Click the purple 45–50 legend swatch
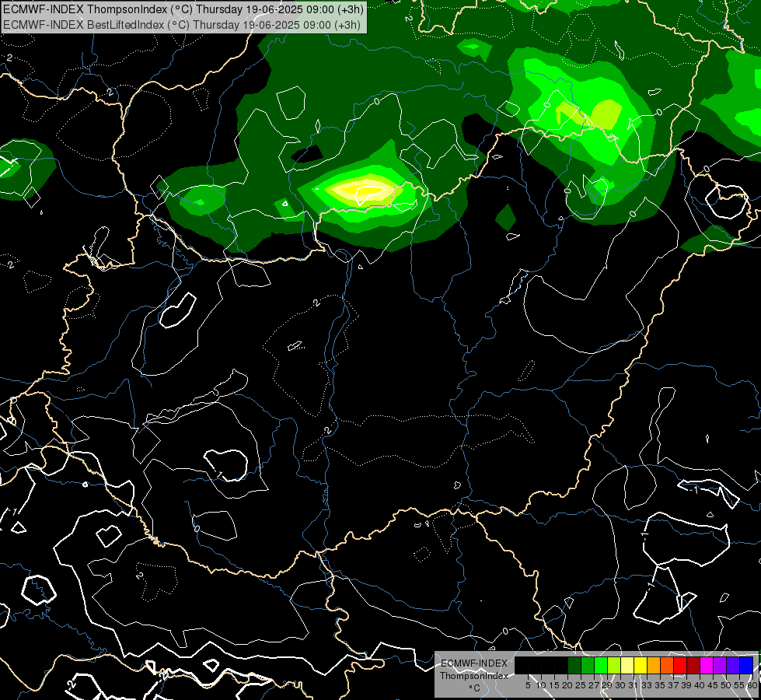Image resolution: width=761 pixels, height=700 pixels. [720, 666]
